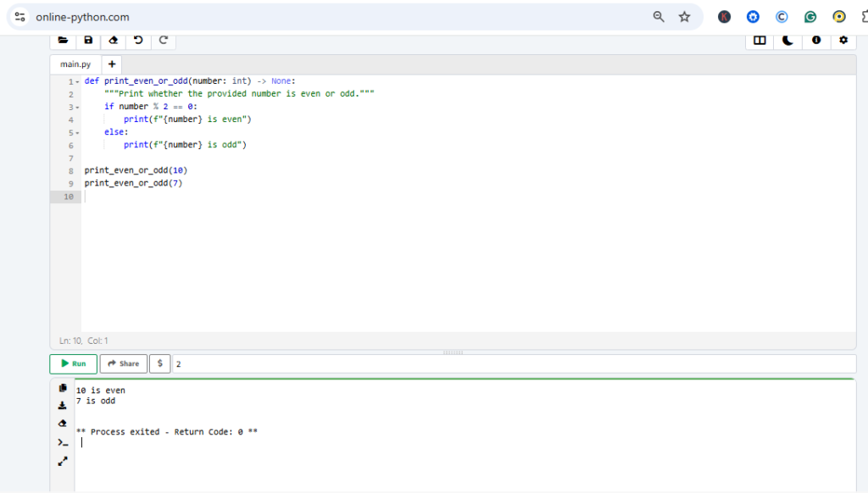Viewport: 868px width, 493px height.
Task: Open a file with the folder icon
Action: (x=63, y=40)
